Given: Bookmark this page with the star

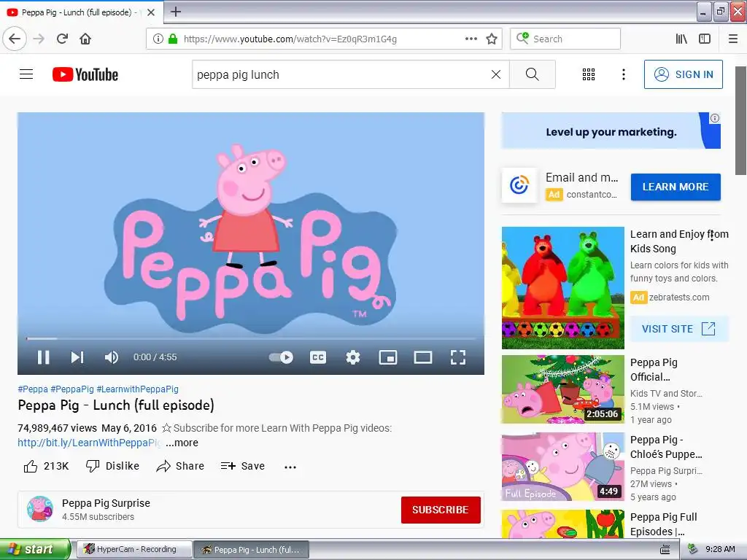Looking at the screenshot, I should click(x=492, y=39).
